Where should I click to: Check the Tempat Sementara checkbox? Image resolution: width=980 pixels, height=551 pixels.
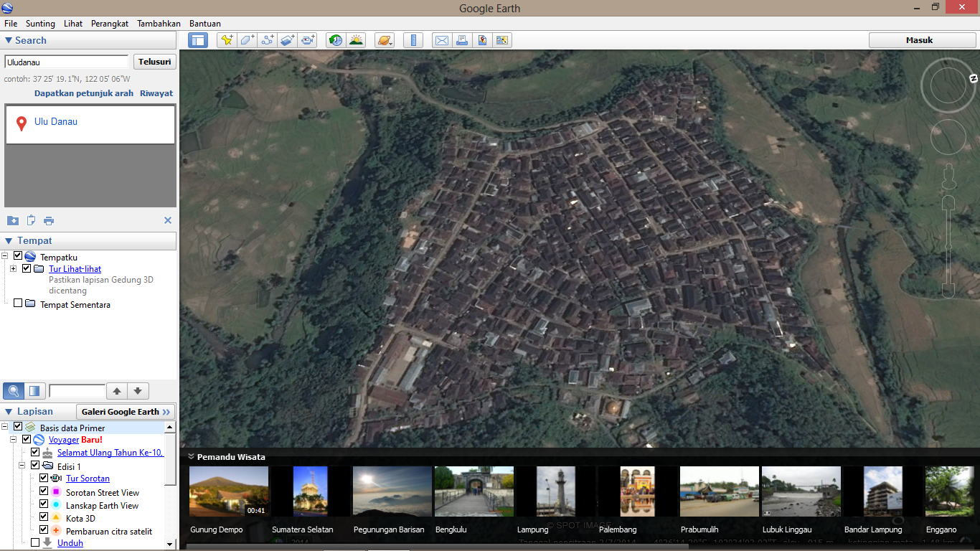pyautogui.click(x=19, y=303)
